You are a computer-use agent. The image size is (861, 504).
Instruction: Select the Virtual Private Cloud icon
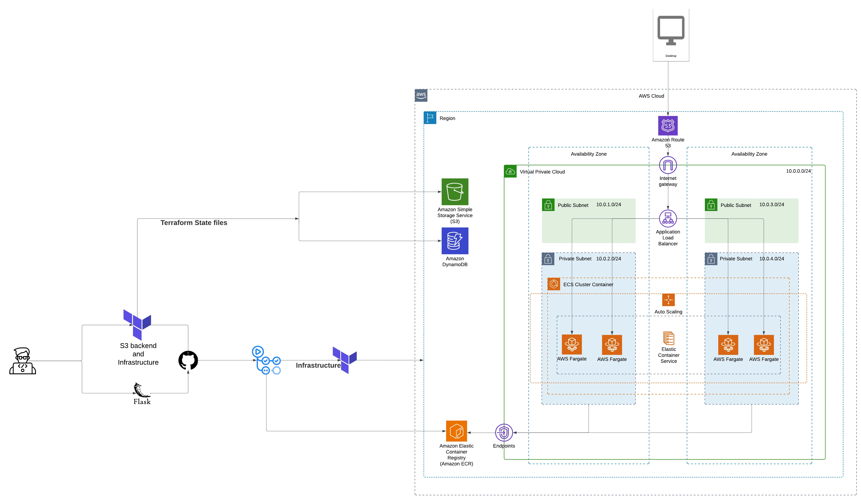[510, 171]
